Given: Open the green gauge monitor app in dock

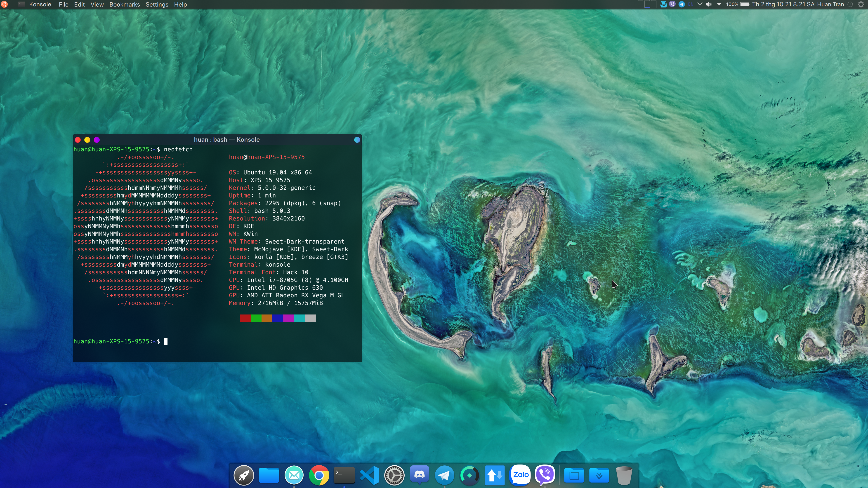Looking at the screenshot, I should (469, 475).
